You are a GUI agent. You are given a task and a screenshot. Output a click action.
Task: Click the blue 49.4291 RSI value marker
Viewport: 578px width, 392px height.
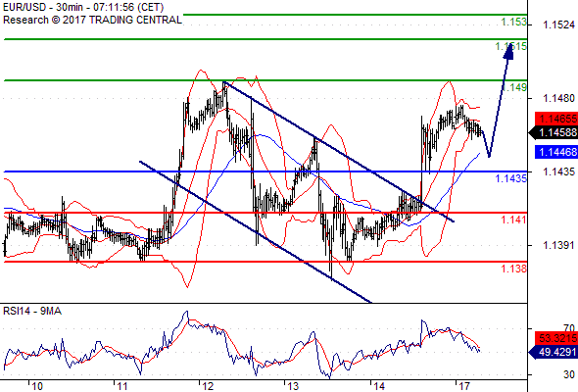(x=554, y=352)
